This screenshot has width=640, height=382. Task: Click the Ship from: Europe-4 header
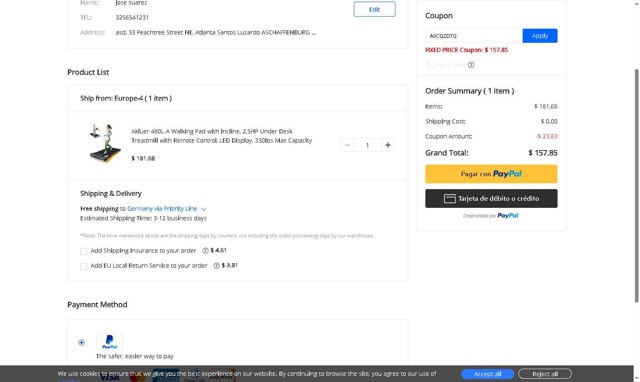coord(126,98)
